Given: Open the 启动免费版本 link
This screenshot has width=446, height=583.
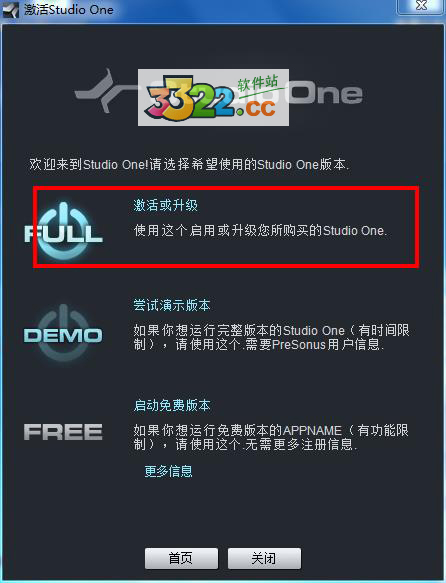Looking at the screenshot, I should click(x=172, y=405).
